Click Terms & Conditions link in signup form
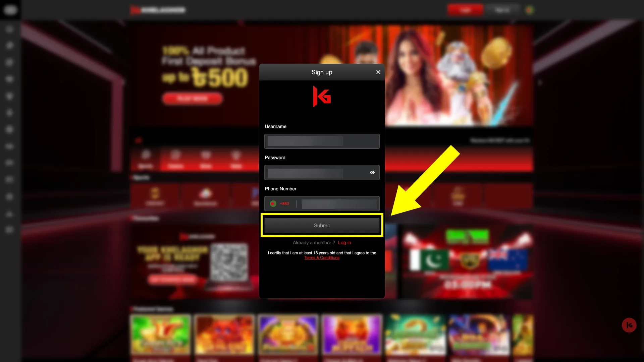This screenshot has width=644, height=362. pos(322,258)
